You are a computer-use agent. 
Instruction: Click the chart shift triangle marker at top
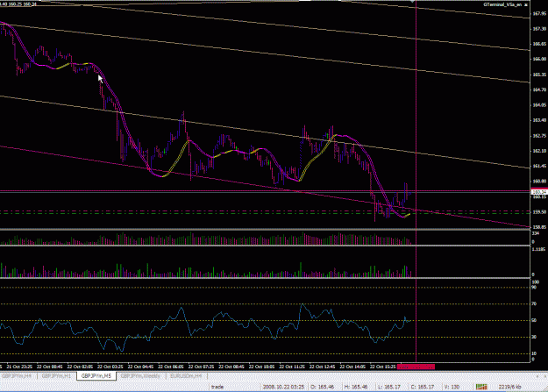coord(414,2)
